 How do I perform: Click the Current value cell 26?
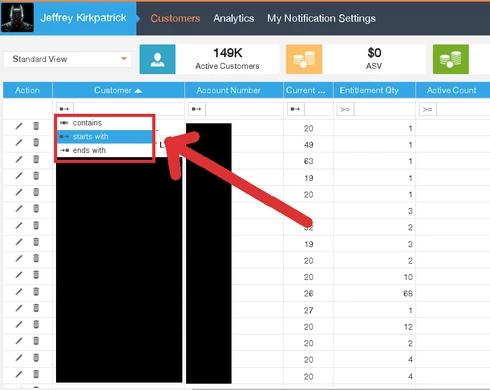[x=308, y=294]
